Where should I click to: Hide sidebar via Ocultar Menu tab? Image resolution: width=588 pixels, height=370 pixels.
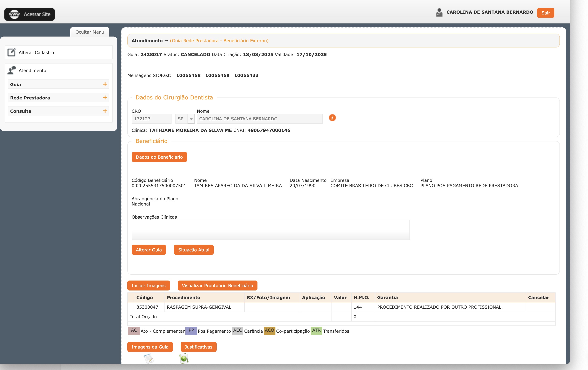click(90, 32)
